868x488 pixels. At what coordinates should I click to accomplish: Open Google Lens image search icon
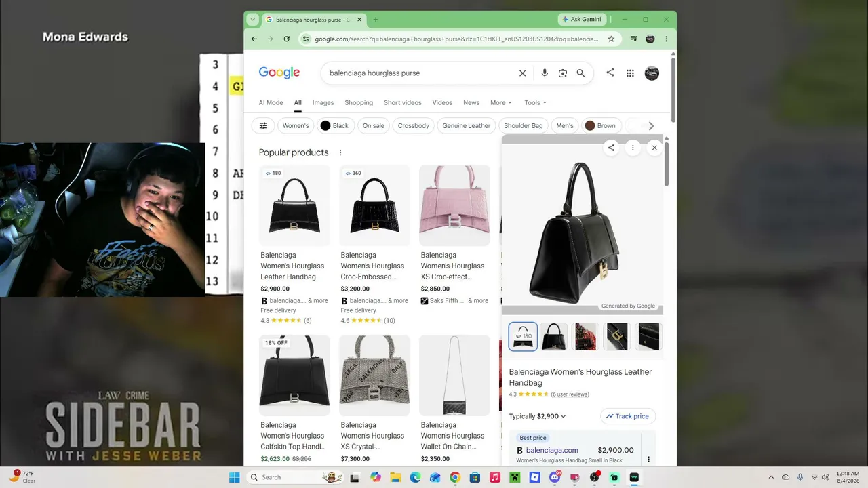[x=562, y=73]
